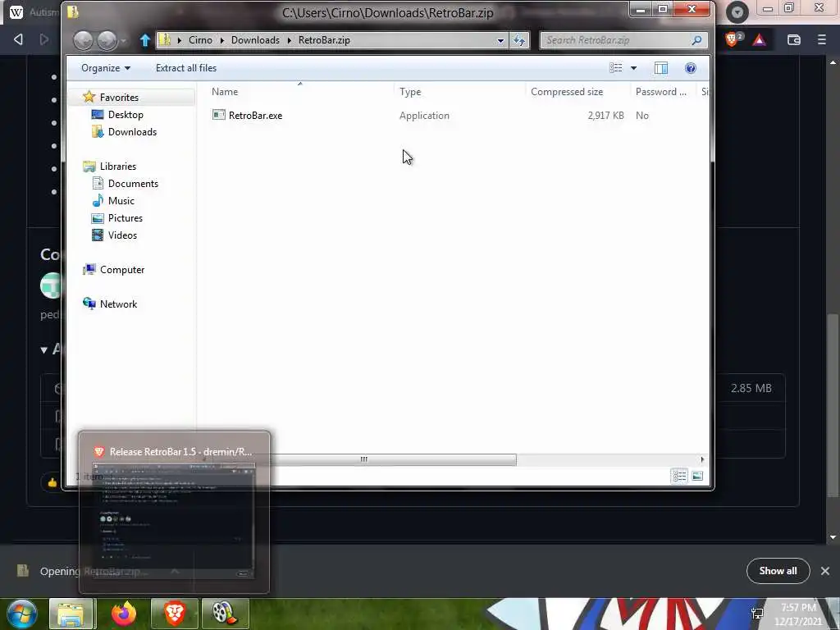Open the address bar history dropdown
840x630 pixels.
(500, 40)
